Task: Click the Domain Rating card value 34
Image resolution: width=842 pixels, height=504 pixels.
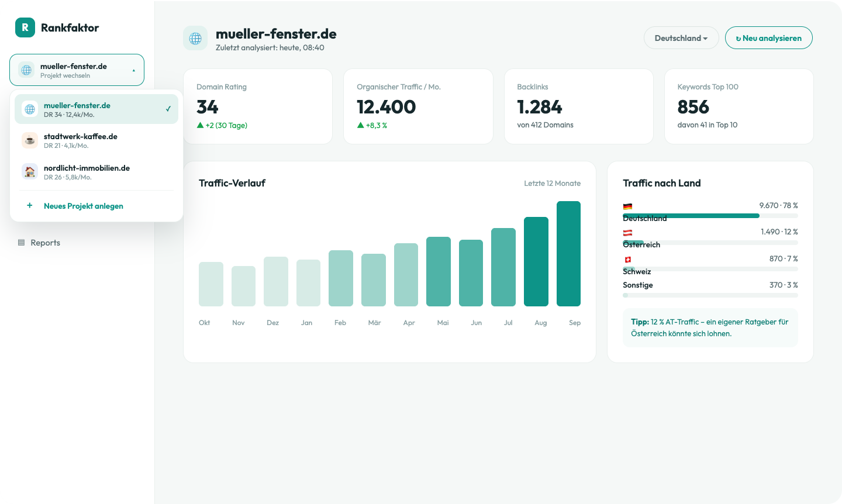Action: click(208, 107)
